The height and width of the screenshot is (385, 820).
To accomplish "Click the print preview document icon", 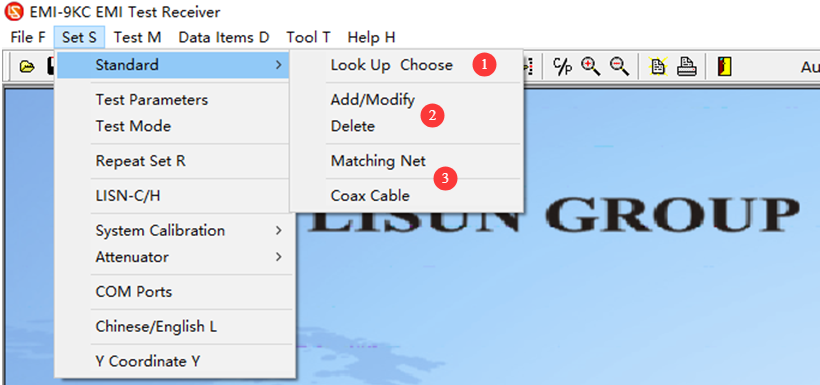I will coord(658,66).
